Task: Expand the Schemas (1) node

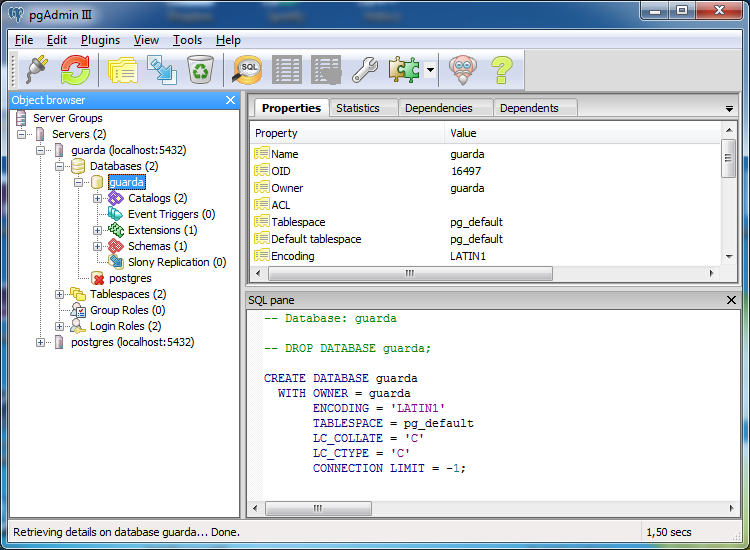Action: 97,246
